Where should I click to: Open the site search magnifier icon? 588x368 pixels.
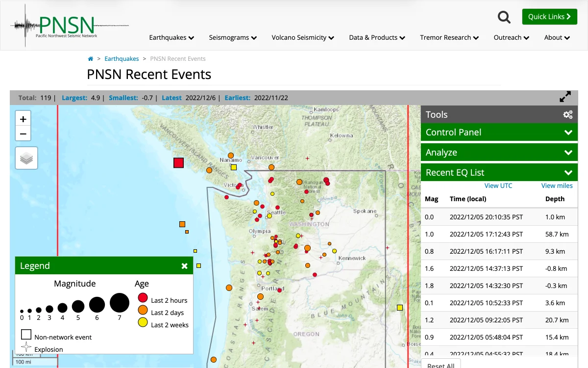[504, 17]
